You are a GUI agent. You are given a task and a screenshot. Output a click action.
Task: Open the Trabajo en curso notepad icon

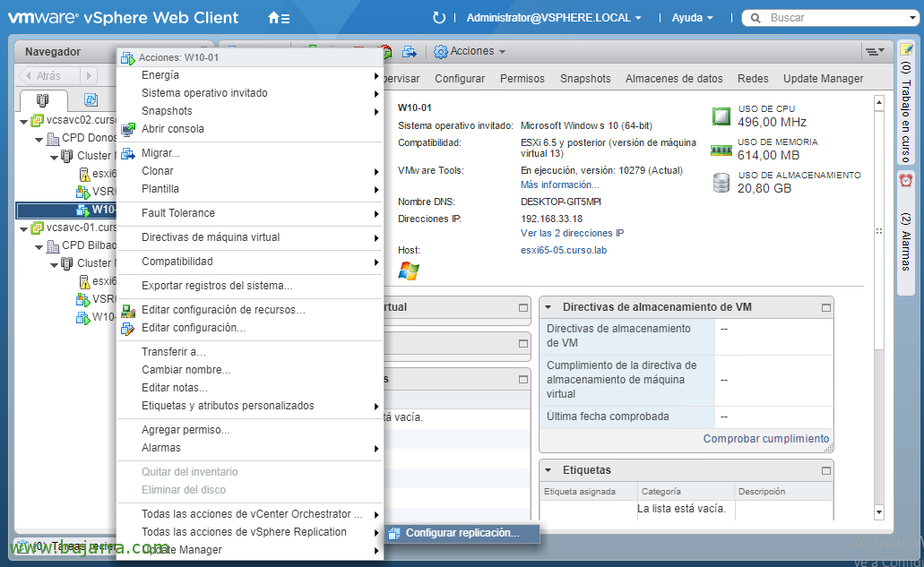[906, 49]
